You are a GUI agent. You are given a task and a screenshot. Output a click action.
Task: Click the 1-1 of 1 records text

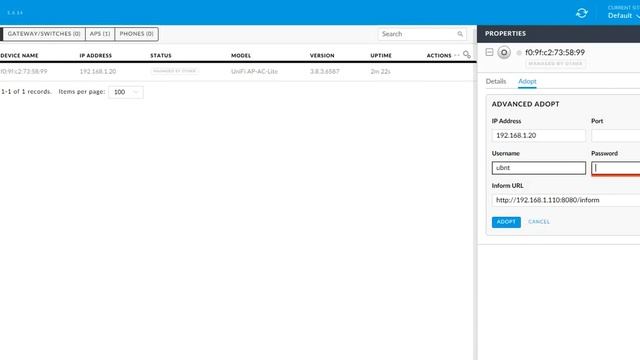tap(26, 92)
